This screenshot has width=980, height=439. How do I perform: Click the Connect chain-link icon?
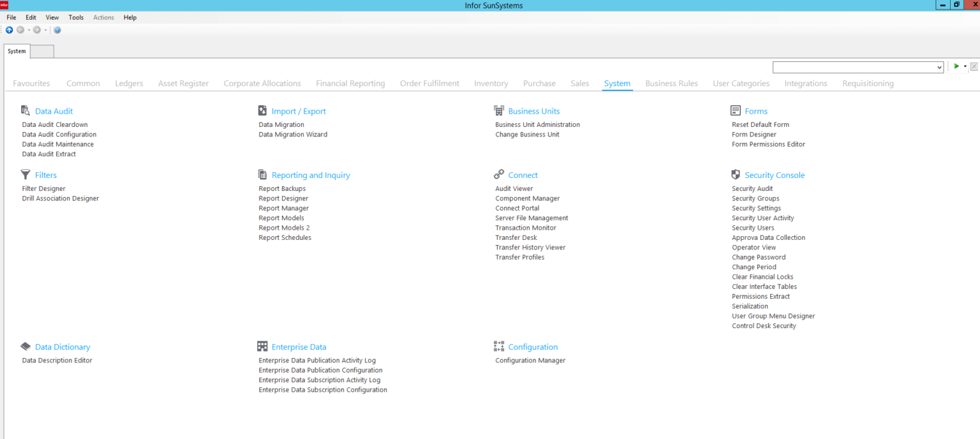(499, 174)
